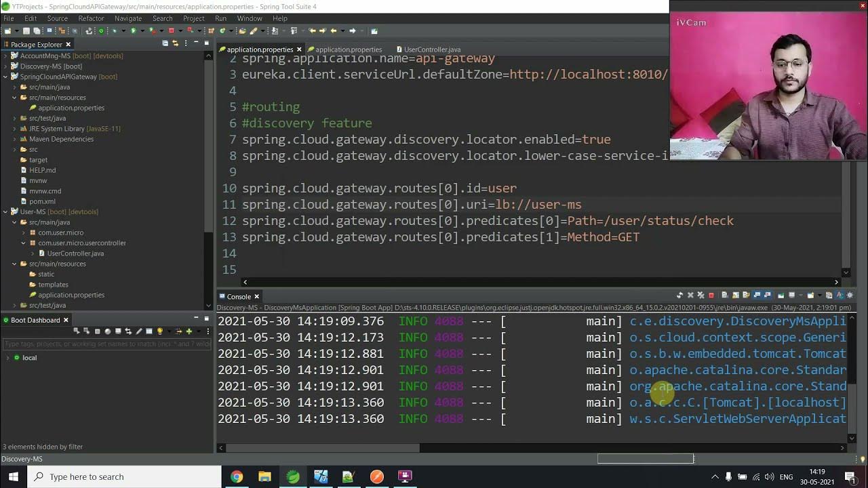Click Start/Restart icon in Boot Dashboard toolbar
This screenshot has height=488, width=868.
tap(77, 331)
